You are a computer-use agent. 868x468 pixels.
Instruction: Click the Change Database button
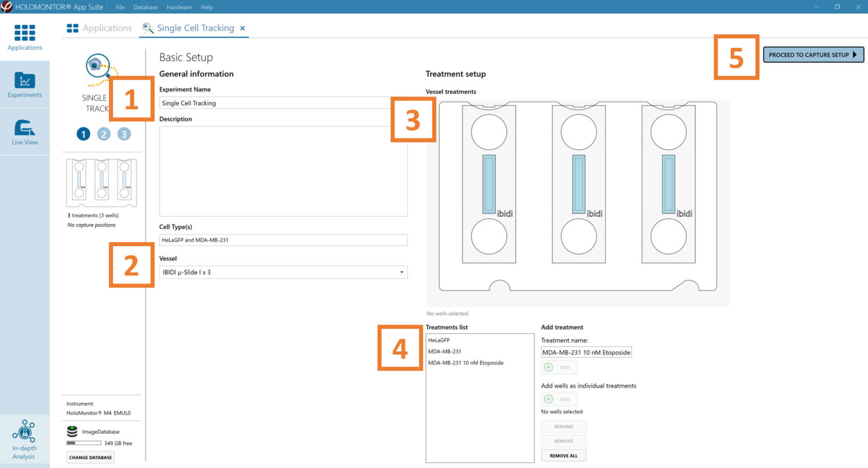(90, 457)
